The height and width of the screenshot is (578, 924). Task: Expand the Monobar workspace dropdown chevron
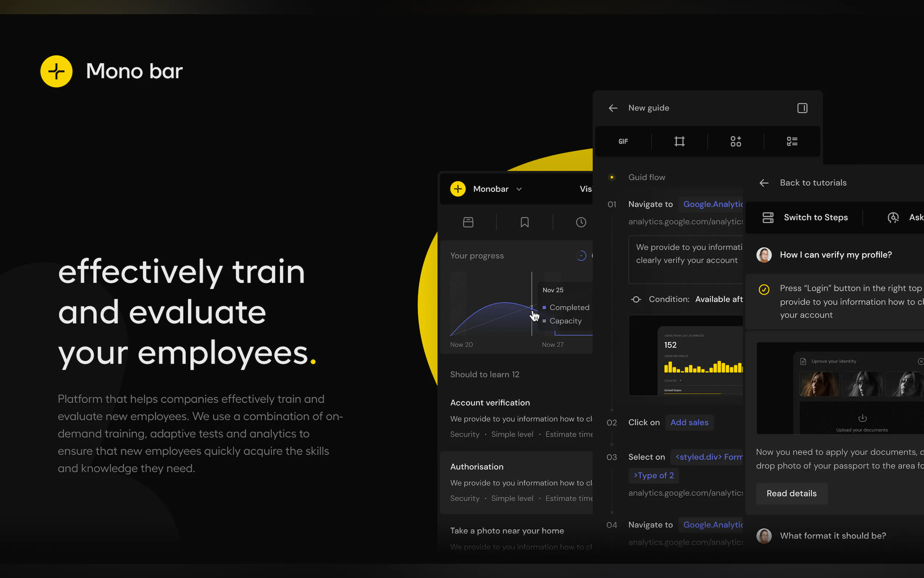[x=519, y=189]
